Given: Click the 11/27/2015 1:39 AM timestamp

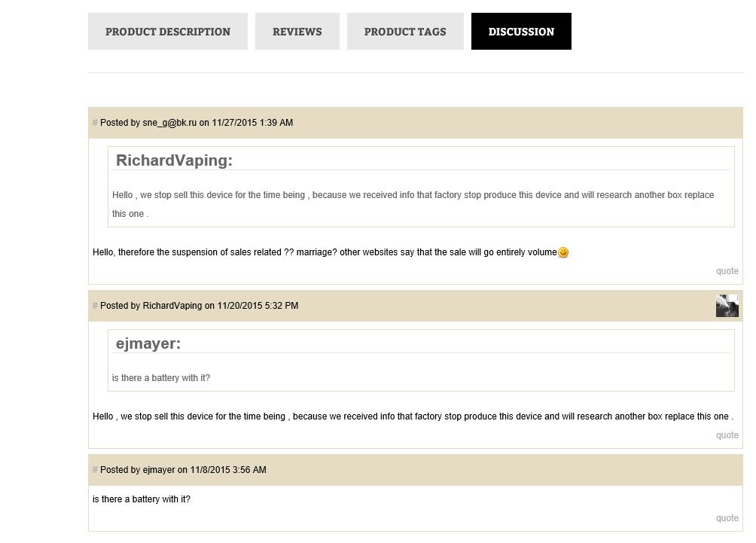Looking at the screenshot, I should coord(252,123).
